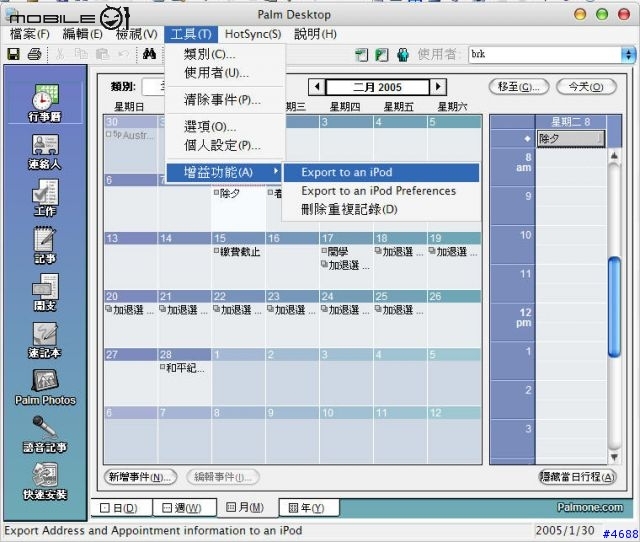Click the paste toolbar icon

click(102, 54)
